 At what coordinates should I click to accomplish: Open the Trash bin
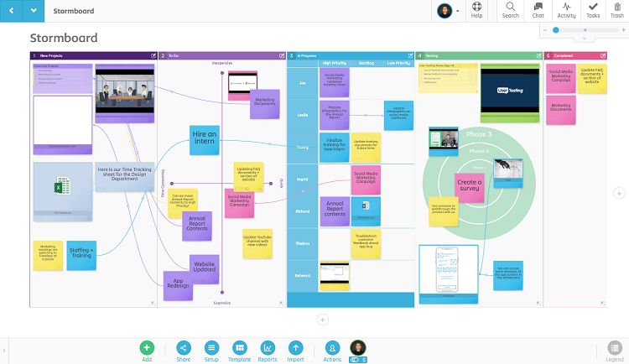click(x=617, y=10)
